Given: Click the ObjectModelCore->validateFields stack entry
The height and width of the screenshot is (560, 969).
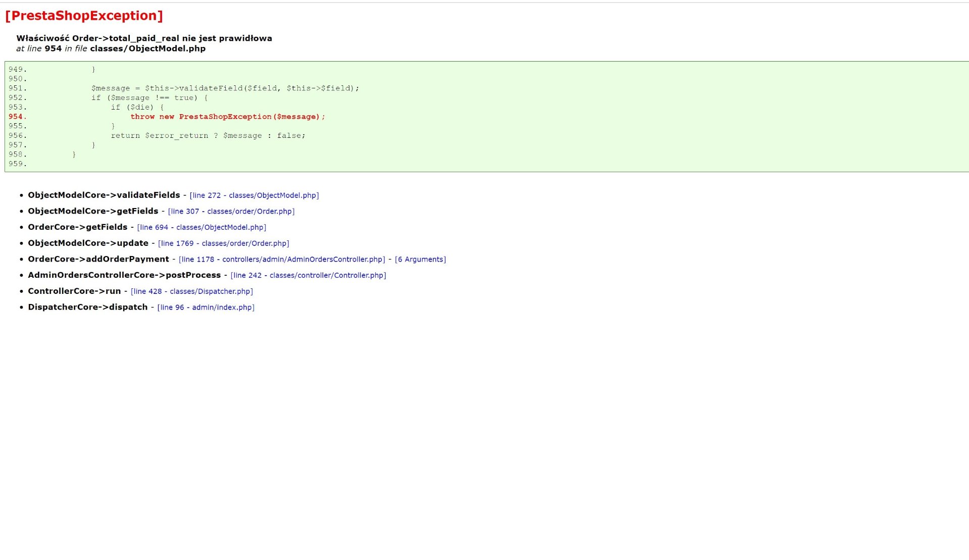Looking at the screenshot, I should [x=104, y=195].
